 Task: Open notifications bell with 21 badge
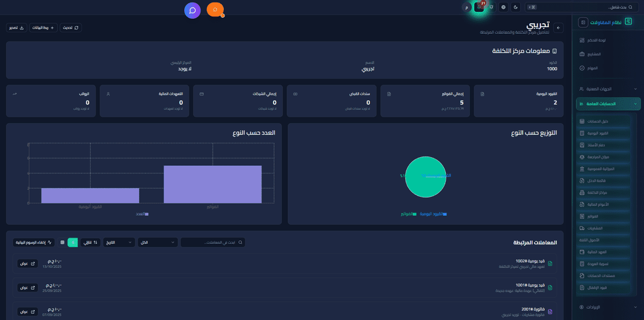point(479,7)
